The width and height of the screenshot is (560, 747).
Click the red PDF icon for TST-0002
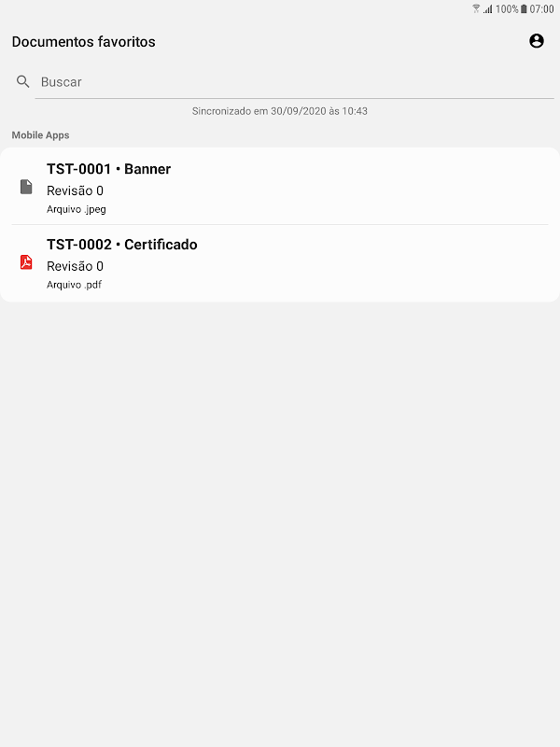pos(26,262)
